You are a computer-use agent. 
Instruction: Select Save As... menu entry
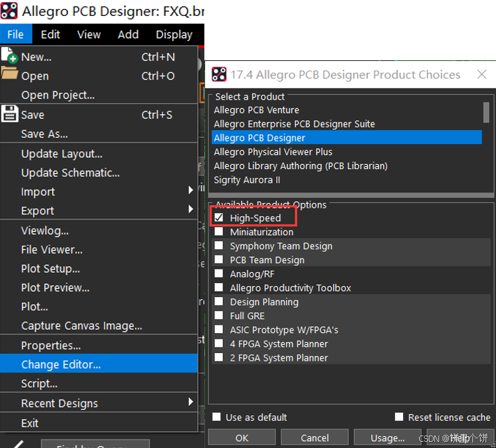tap(98, 134)
